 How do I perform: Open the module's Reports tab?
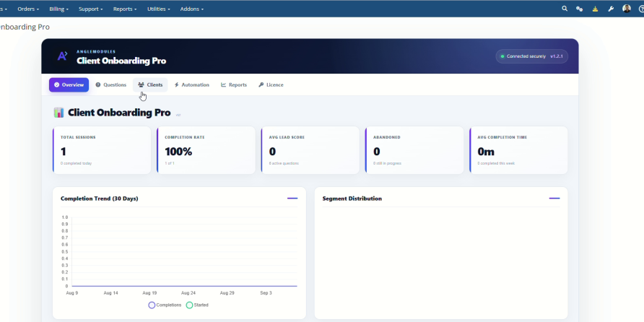pyautogui.click(x=234, y=84)
